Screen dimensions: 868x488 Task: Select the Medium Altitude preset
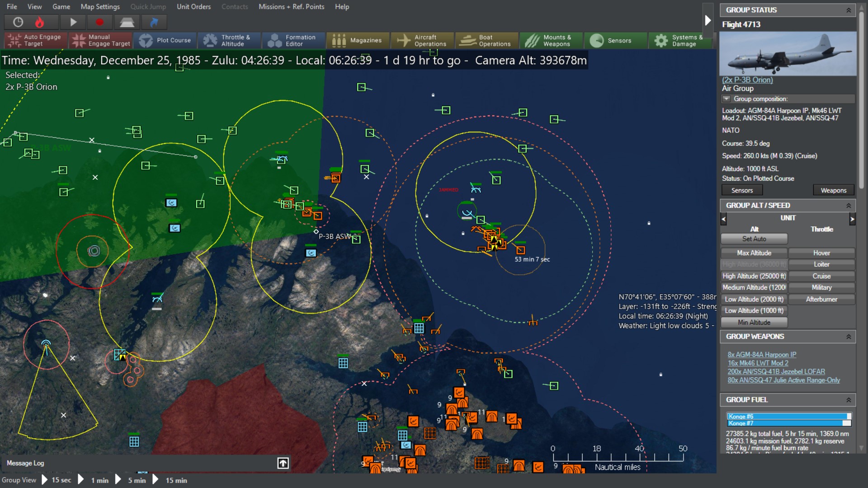click(x=754, y=287)
